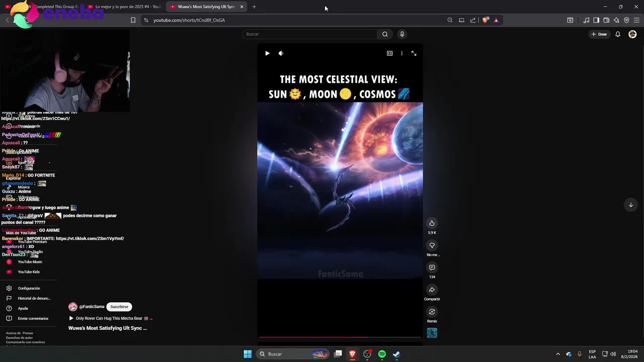Open the Windows Start menu
The width and height of the screenshot is (644, 362).
(248, 354)
